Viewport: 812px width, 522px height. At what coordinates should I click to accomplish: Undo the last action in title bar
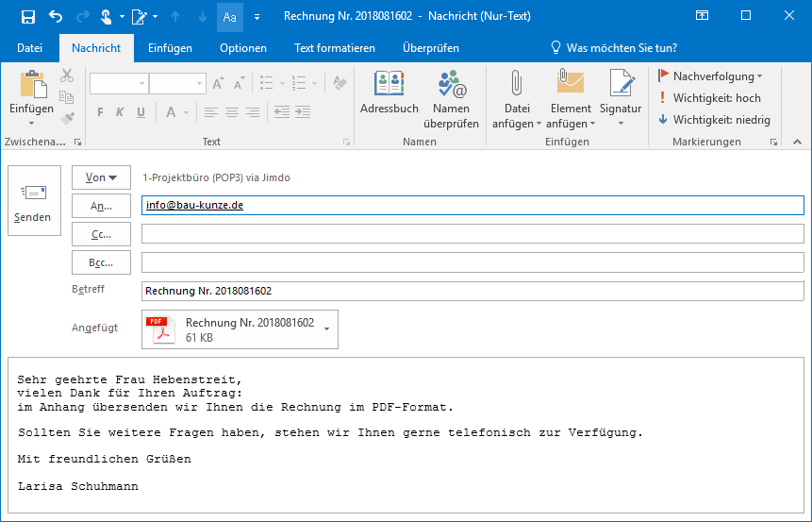coord(56,17)
